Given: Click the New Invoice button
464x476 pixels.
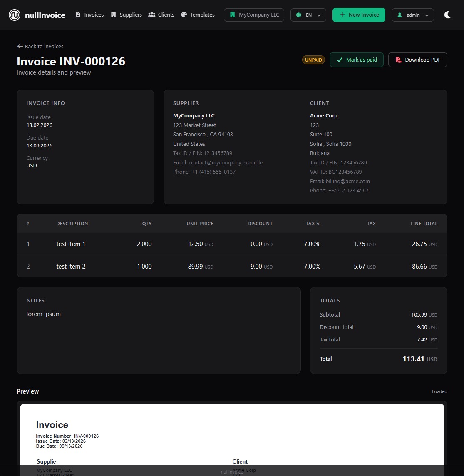Looking at the screenshot, I should pyautogui.click(x=359, y=15).
